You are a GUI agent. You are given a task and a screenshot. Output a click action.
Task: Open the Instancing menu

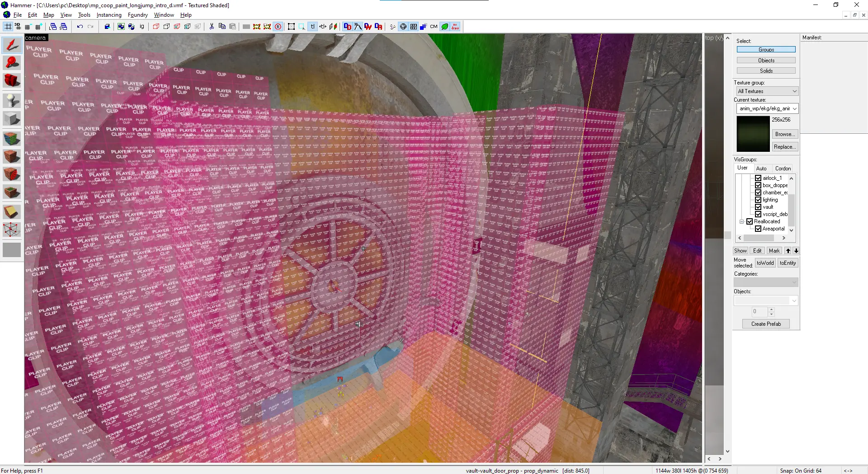pyautogui.click(x=109, y=15)
